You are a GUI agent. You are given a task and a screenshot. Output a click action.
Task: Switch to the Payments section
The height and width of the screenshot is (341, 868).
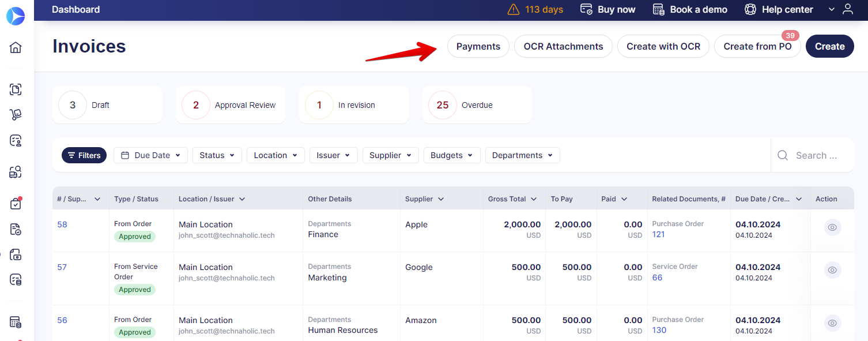pyautogui.click(x=478, y=46)
